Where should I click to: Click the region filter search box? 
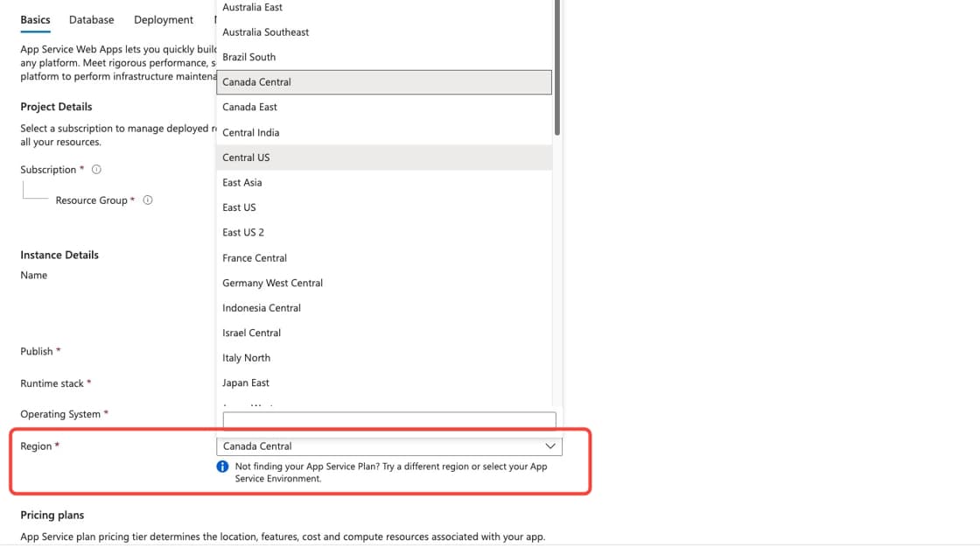coord(388,419)
